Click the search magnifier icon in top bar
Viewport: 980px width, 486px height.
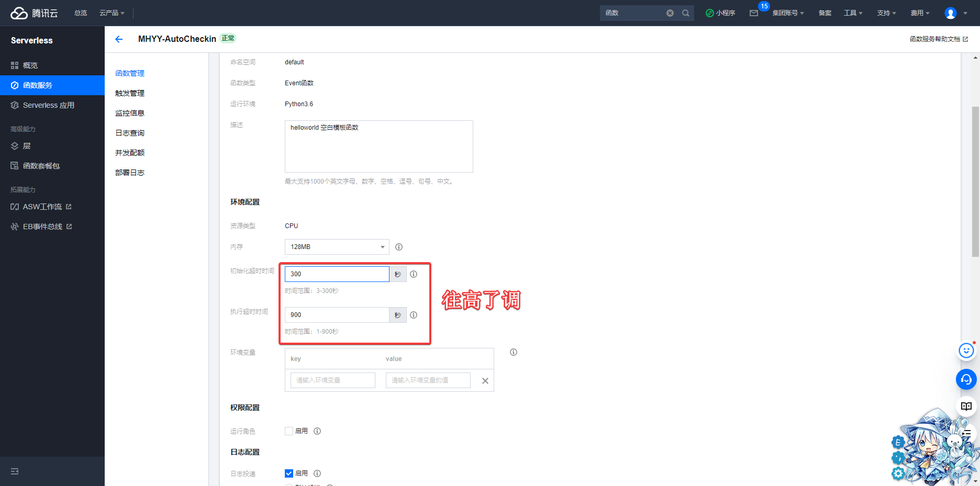point(685,13)
